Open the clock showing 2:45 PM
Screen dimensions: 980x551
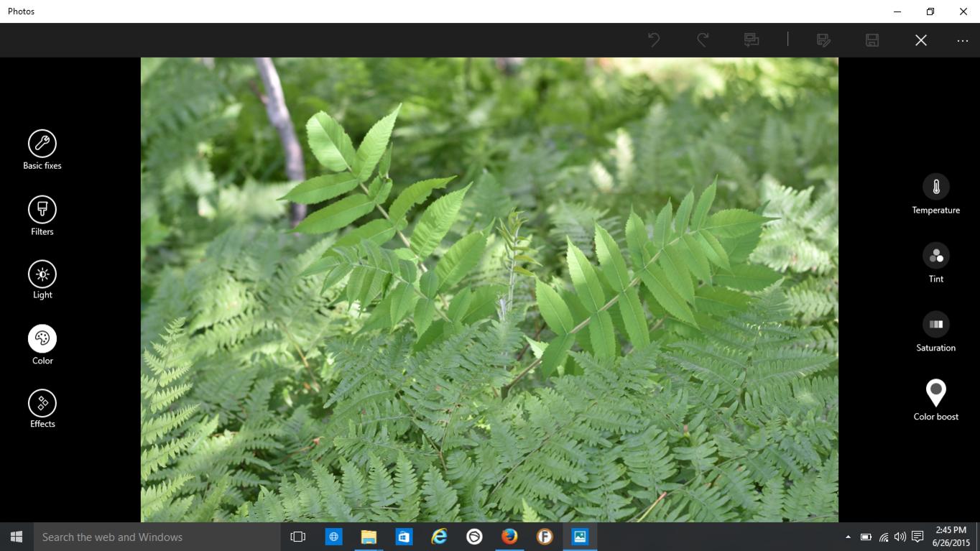[951, 537]
